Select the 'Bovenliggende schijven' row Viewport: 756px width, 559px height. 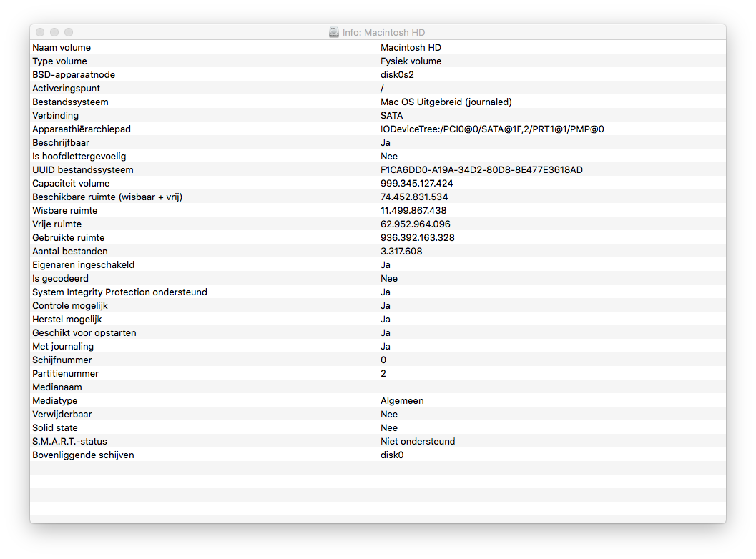pyautogui.click(x=378, y=455)
